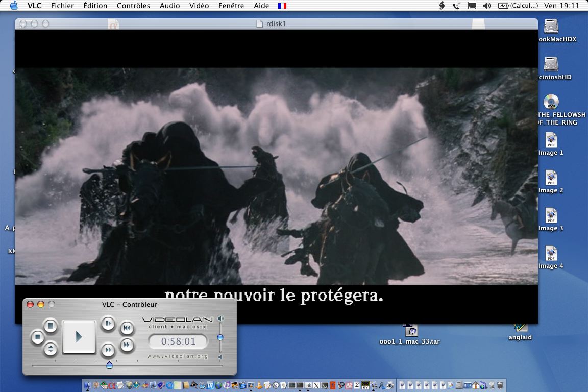Click the rdisk1 document icon in title bar
The height and width of the screenshot is (392, 588).
pos(259,23)
